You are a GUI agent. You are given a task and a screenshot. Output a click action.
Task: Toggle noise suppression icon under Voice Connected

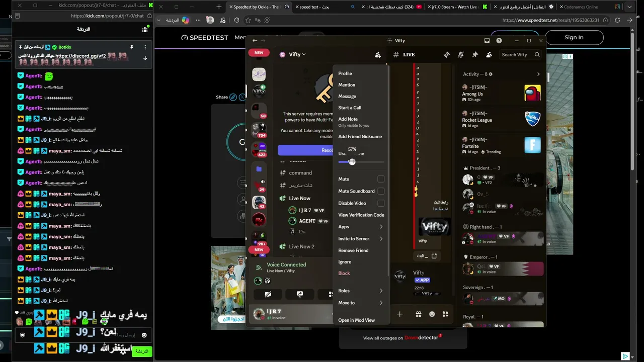(268, 281)
